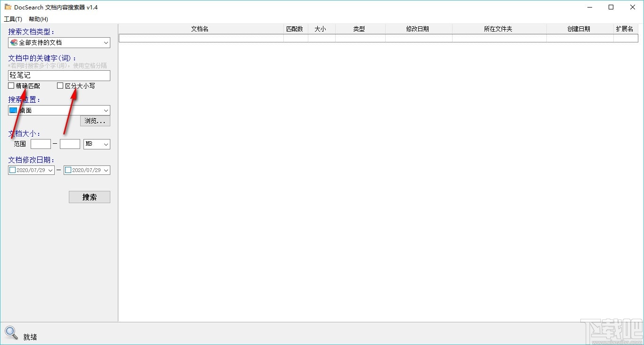This screenshot has width=644, height=345.
Task: Open the MB size unit dropdown
Action: pos(106,144)
